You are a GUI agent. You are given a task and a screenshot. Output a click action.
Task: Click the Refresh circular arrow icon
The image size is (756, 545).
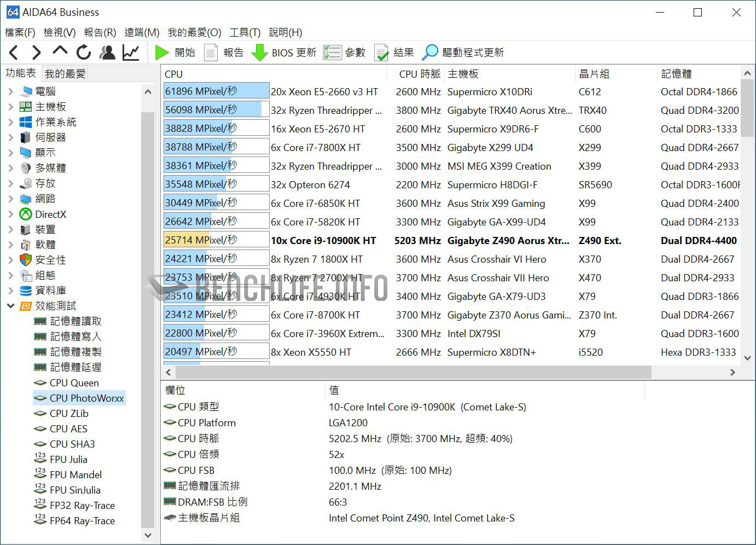pyautogui.click(x=84, y=53)
